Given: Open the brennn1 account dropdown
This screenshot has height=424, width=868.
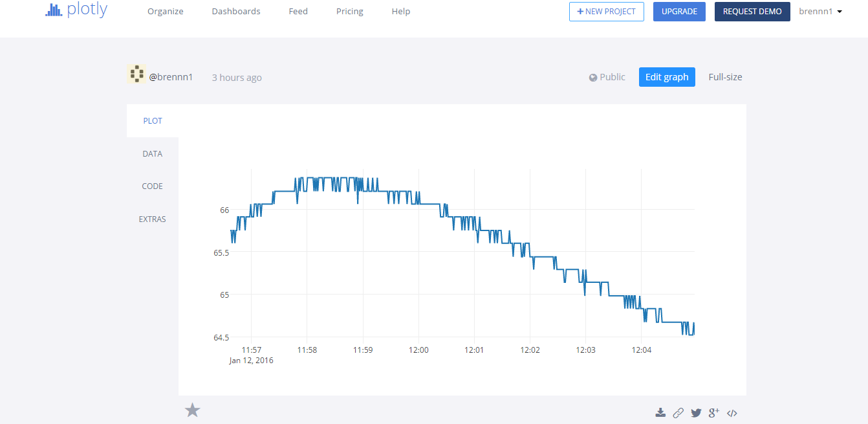Looking at the screenshot, I should (x=820, y=11).
